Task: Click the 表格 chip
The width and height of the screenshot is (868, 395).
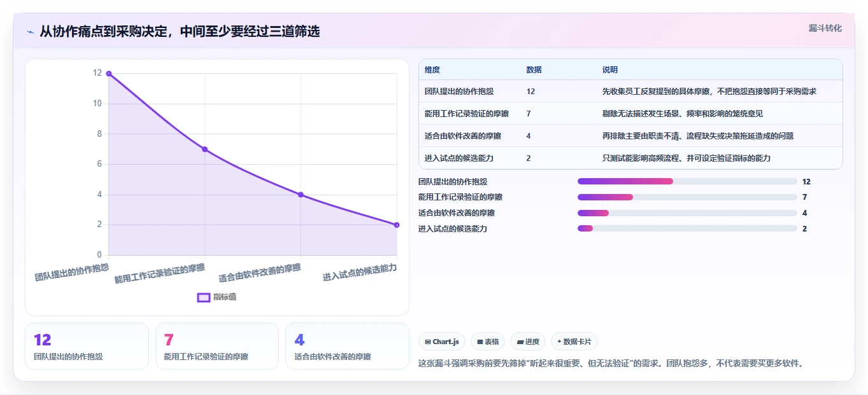Action: point(488,342)
